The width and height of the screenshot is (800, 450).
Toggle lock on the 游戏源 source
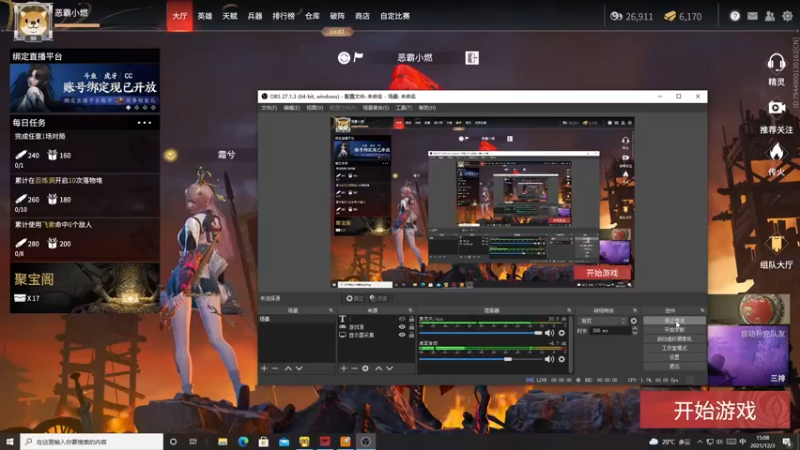(x=411, y=327)
